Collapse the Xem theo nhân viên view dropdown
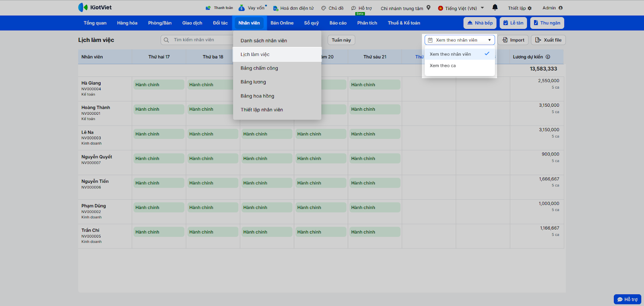 click(x=460, y=40)
